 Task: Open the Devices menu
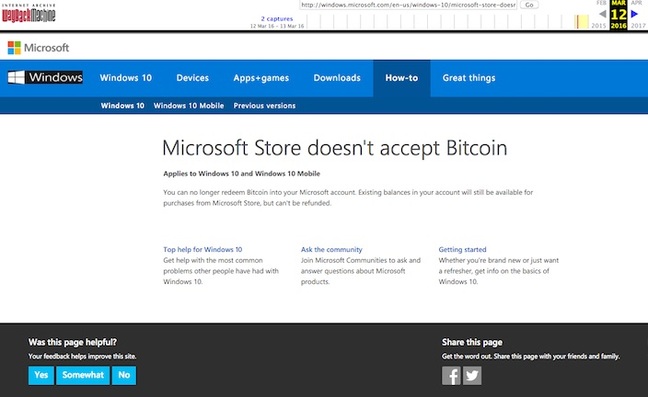pos(193,78)
